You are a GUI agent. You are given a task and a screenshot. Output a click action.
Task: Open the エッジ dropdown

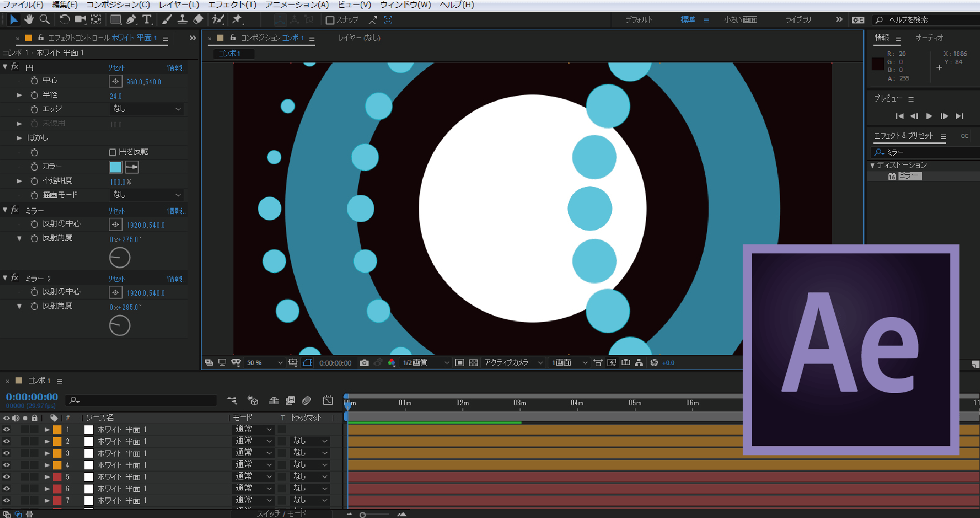[146, 109]
